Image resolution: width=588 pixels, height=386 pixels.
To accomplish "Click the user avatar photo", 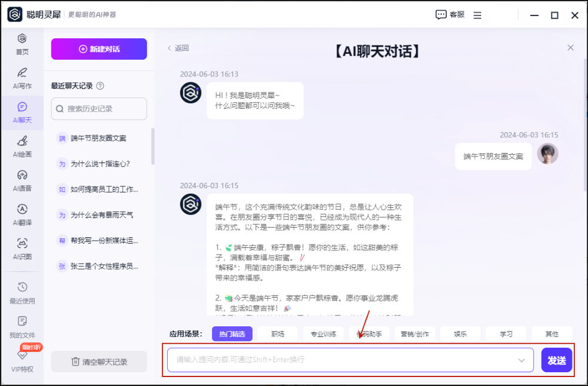I will click(547, 154).
